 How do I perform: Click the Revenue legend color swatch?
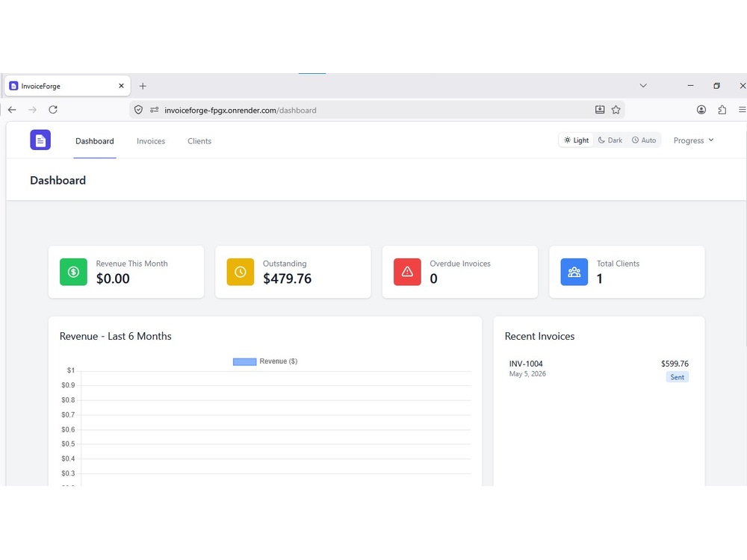[x=244, y=362]
